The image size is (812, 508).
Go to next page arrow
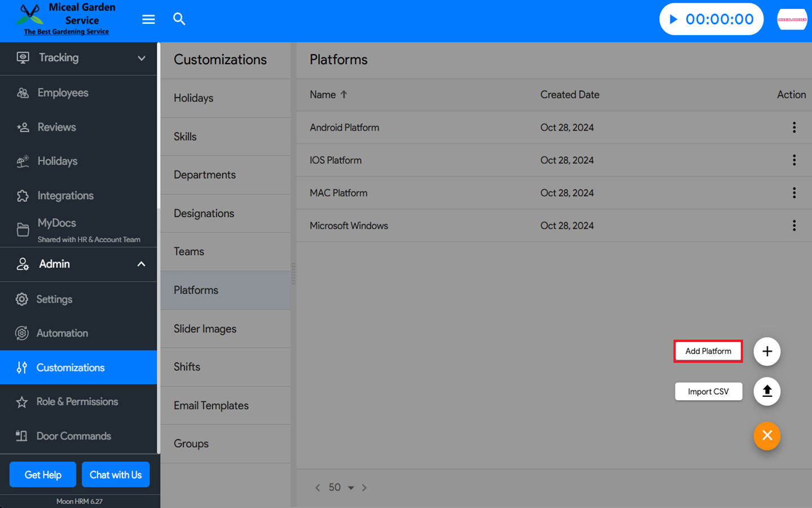[364, 488]
